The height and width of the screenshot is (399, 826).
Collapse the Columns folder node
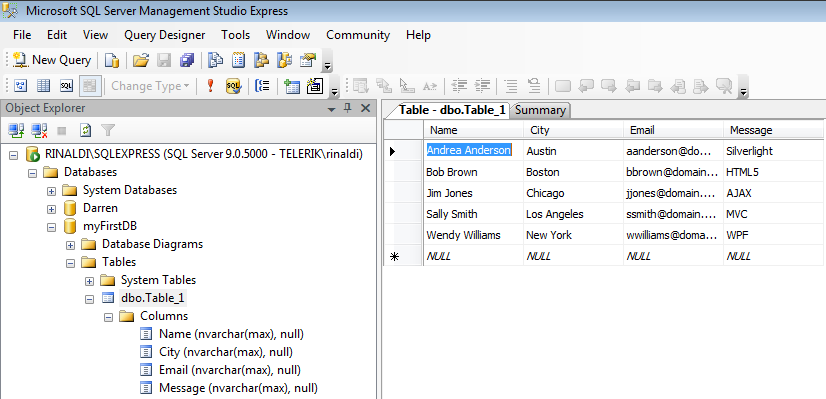[x=109, y=317]
